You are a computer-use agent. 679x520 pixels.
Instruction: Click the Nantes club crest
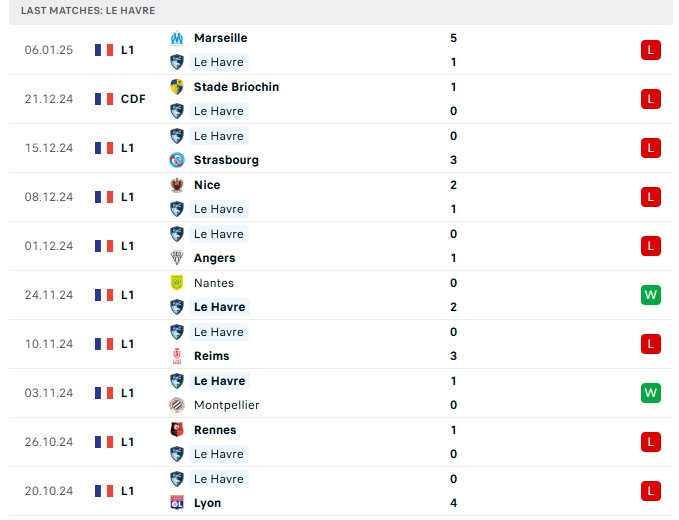point(177,283)
